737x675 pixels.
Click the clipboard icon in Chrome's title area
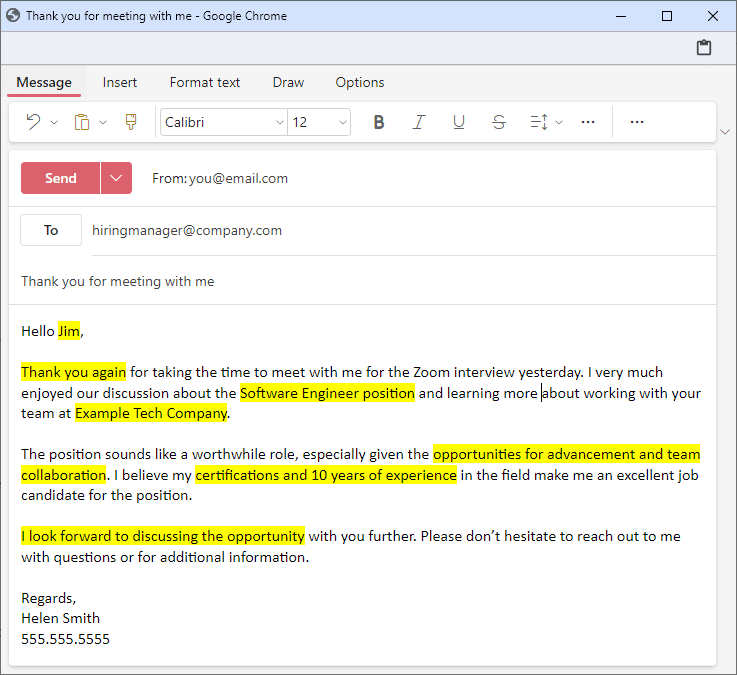tap(704, 48)
